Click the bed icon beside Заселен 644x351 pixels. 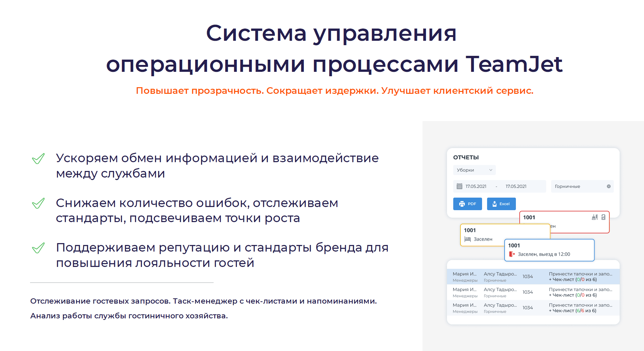(x=468, y=239)
